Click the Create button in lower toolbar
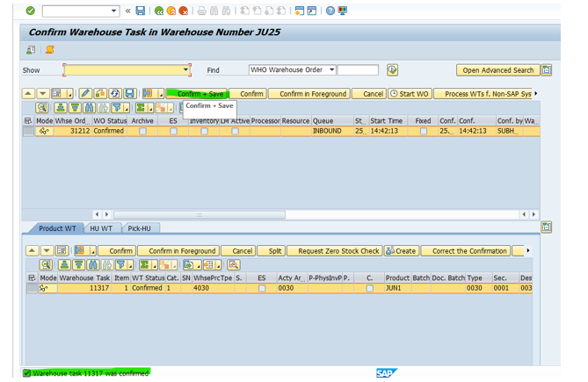The height and width of the screenshot is (382, 588). coord(402,251)
